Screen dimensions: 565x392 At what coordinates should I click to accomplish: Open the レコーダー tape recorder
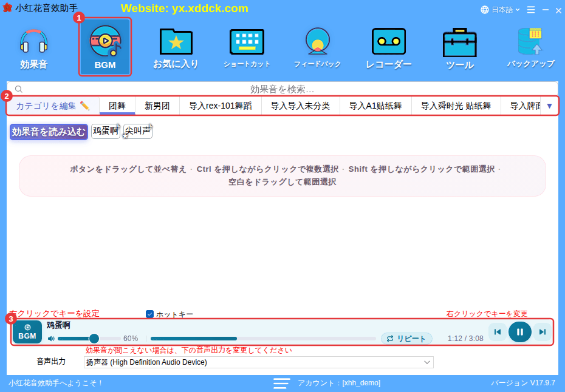pyautogui.click(x=388, y=49)
